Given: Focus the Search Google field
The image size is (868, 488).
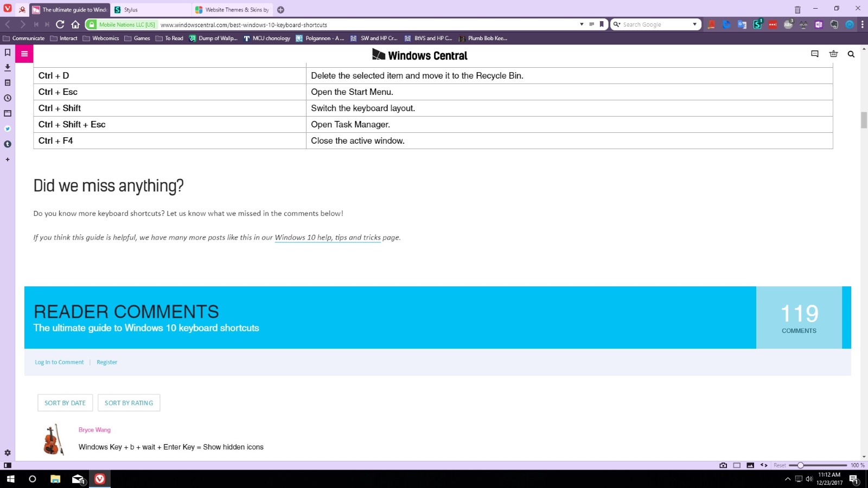Looking at the screenshot, I should click(x=656, y=24).
